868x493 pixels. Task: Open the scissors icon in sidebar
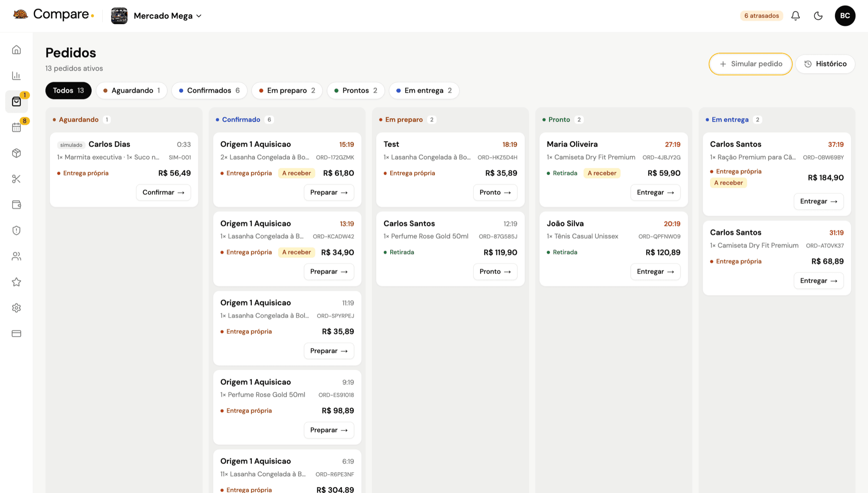click(x=16, y=179)
